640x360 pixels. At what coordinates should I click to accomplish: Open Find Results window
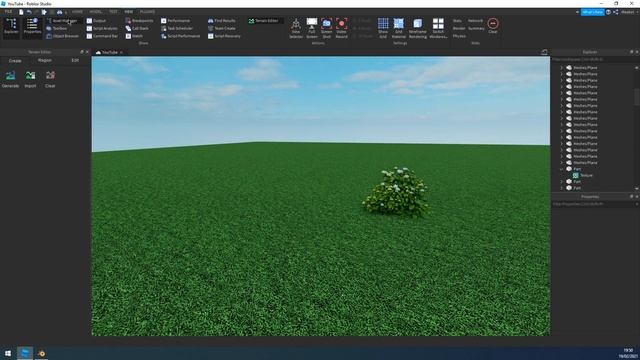(222, 21)
